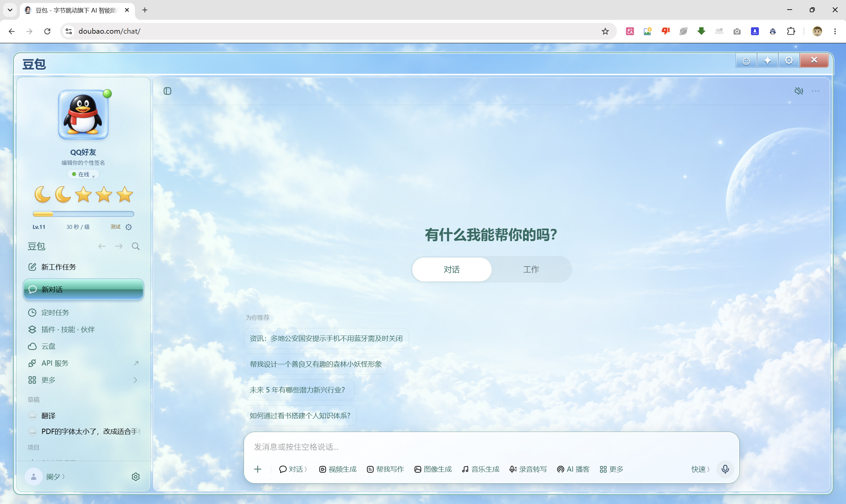Open 定时任务 scheduled tasks
The height and width of the screenshot is (504, 846).
click(83, 312)
